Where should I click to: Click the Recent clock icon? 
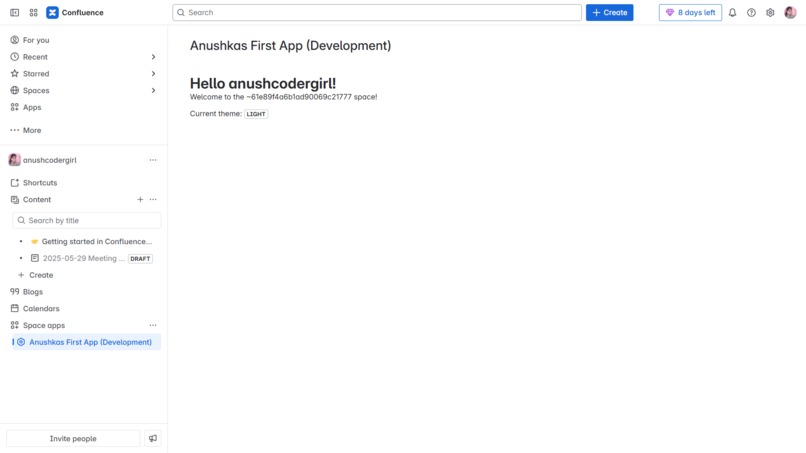click(14, 57)
